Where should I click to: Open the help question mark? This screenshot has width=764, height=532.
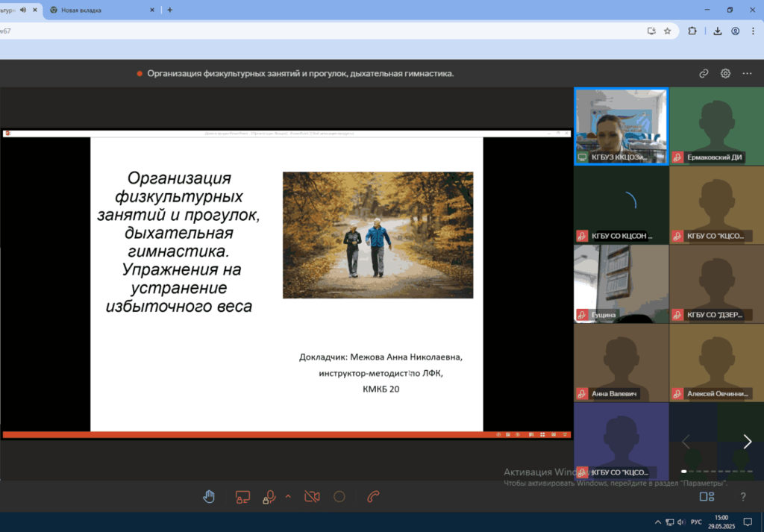pos(743,496)
